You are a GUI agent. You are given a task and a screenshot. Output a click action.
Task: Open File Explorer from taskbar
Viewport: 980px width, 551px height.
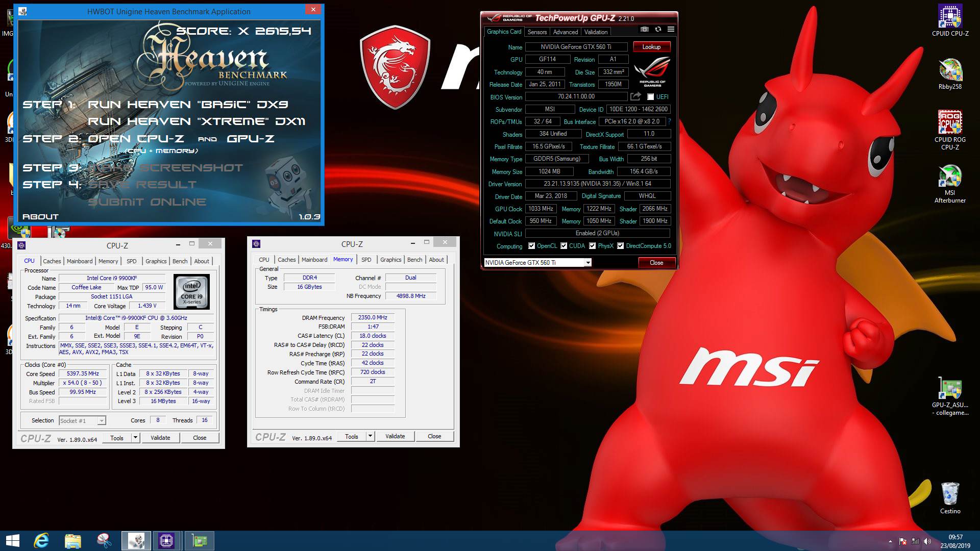coord(72,541)
